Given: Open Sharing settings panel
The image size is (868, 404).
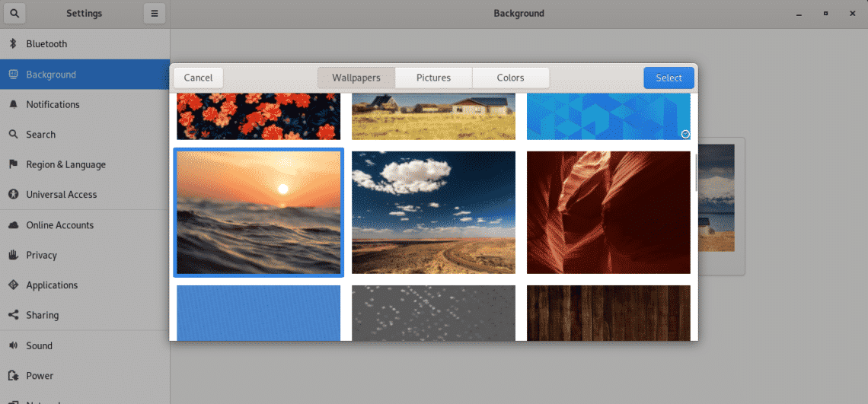Looking at the screenshot, I should point(85,315).
